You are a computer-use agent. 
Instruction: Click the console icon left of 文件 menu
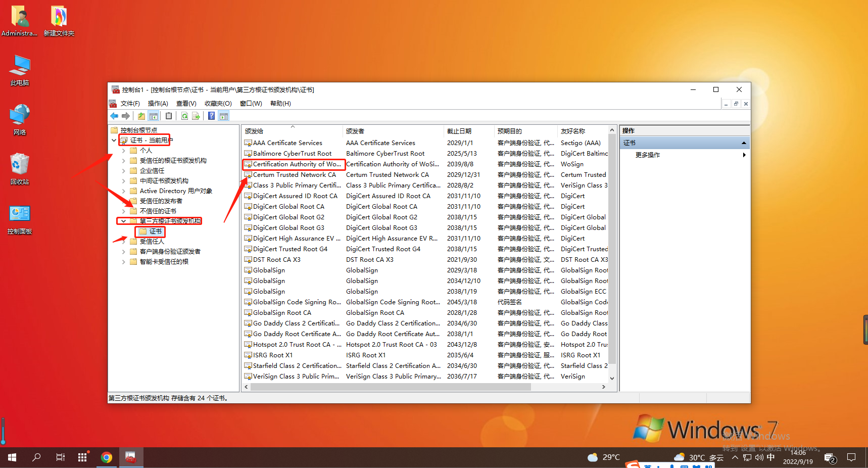tap(113, 103)
